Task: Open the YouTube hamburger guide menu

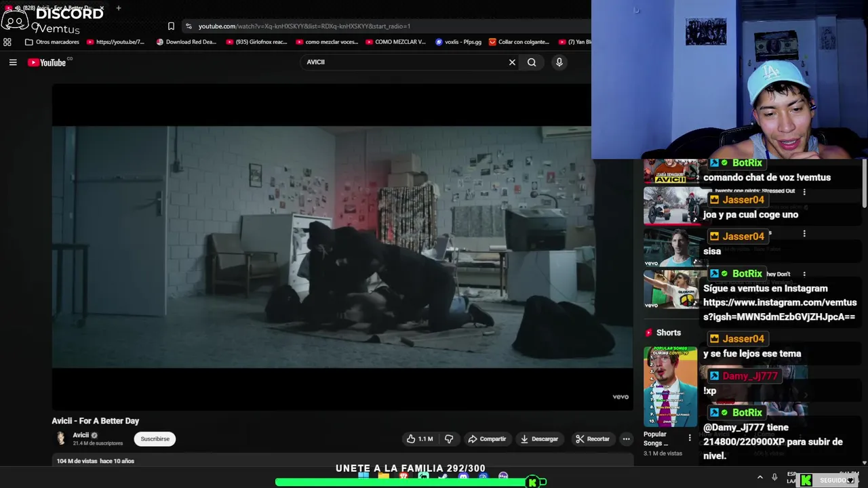Action: click(13, 62)
